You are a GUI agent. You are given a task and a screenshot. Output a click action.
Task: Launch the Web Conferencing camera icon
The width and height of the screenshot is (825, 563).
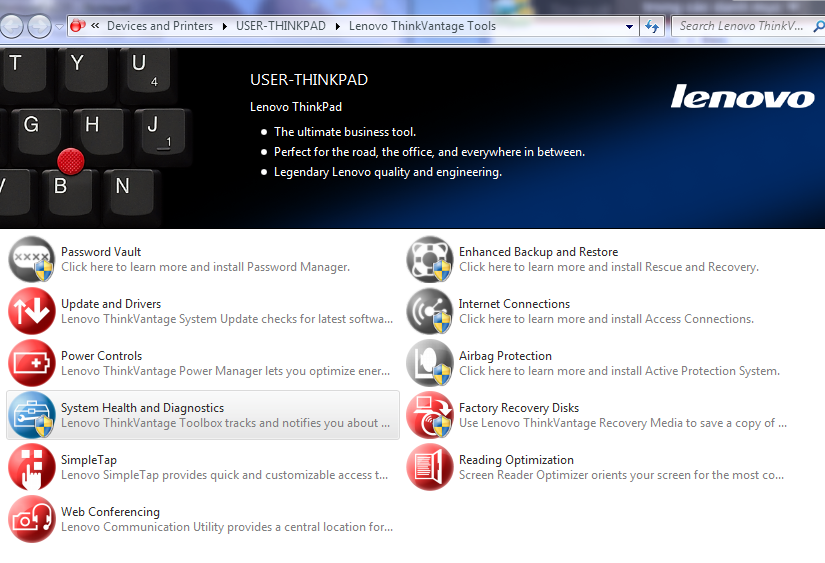pos(32,519)
